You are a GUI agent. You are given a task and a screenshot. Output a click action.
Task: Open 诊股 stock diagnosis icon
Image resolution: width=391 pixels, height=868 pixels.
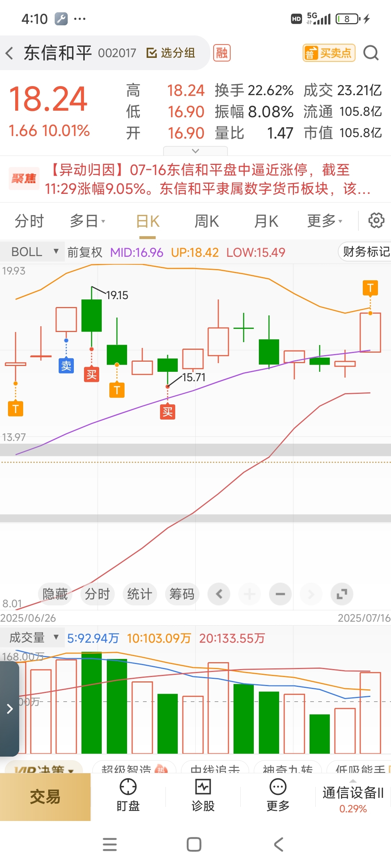click(x=203, y=796)
